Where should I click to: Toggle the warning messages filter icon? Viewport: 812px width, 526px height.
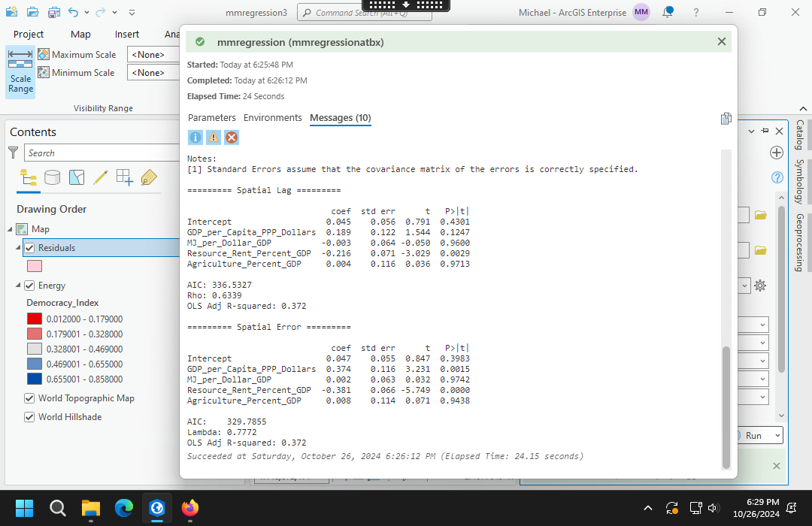[214, 138]
